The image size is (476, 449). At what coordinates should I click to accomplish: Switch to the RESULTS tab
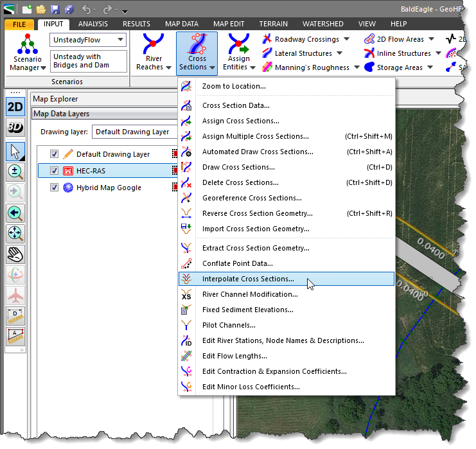click(136, 24)
